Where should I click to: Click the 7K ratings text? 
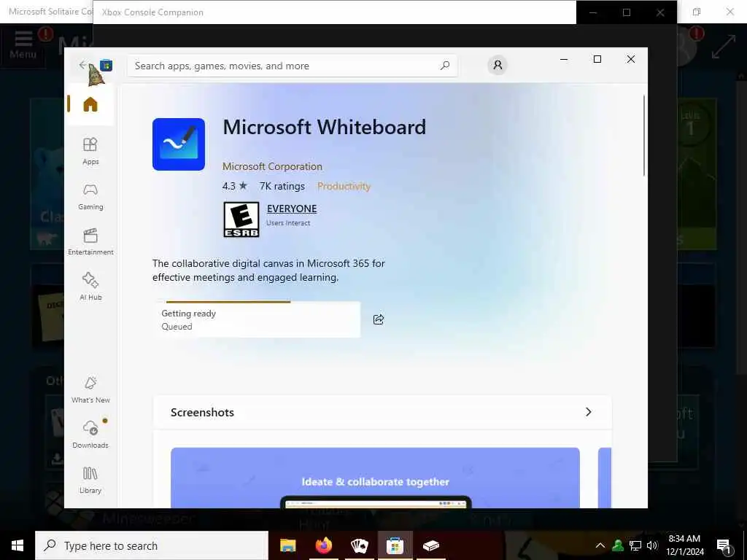(282, 186)
